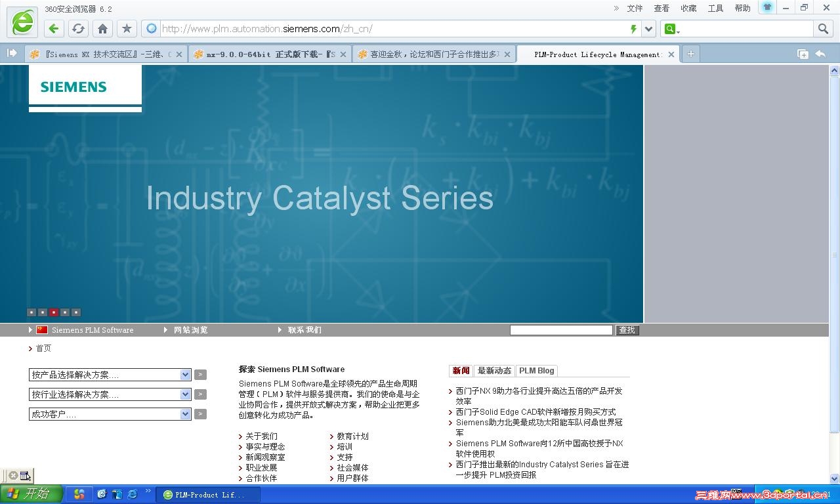Image resolution: width=840 pixels, height=504 pixels.
Task: Open the address bar history dropdown
Action: (x=648, y=29)
